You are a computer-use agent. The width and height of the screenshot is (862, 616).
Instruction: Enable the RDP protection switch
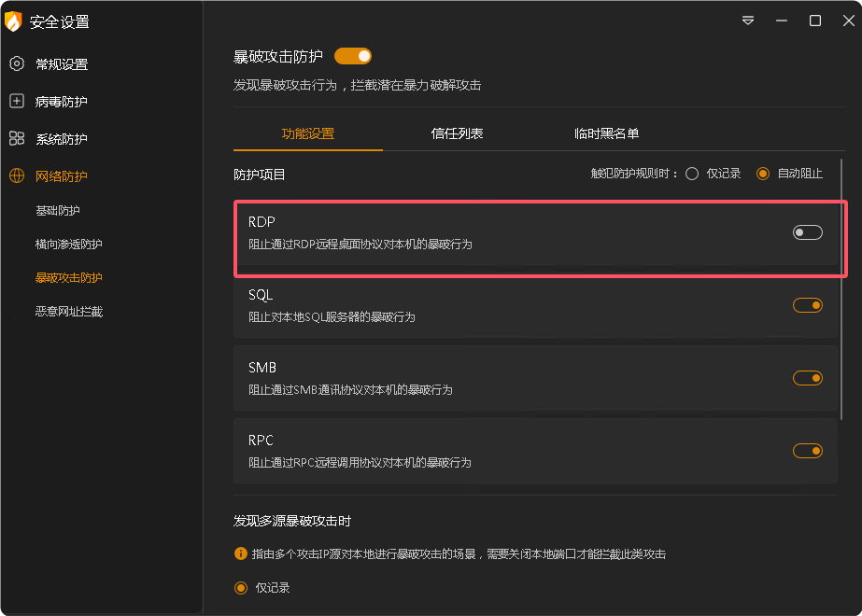tap(807, 232)
